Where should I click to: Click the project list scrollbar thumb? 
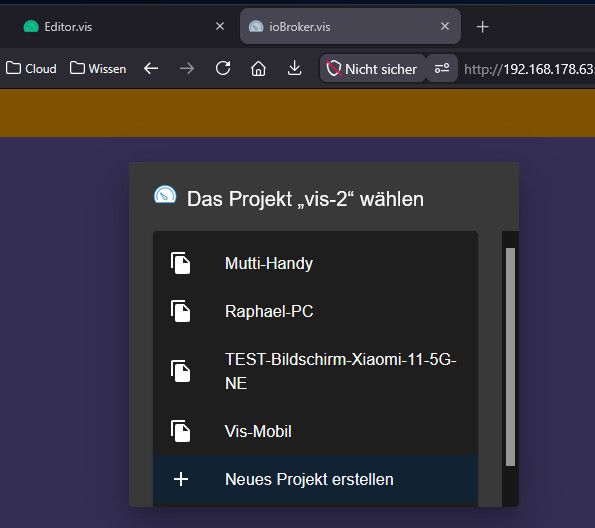pyautogui.click(x=510, y=357)
